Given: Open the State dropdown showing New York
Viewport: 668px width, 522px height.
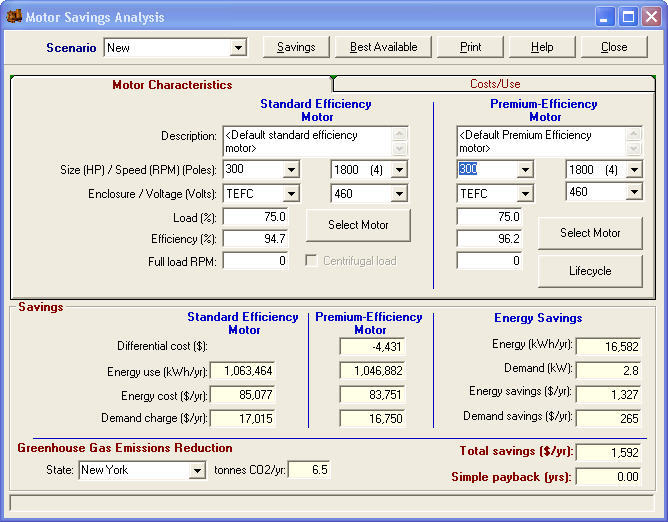Looking at the screenshot, I should (197, 470).
